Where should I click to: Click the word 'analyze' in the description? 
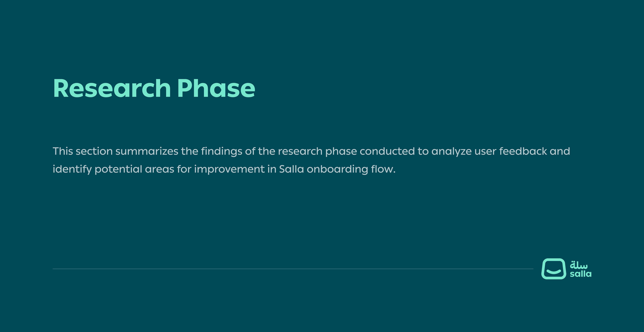tap(451, 152)
